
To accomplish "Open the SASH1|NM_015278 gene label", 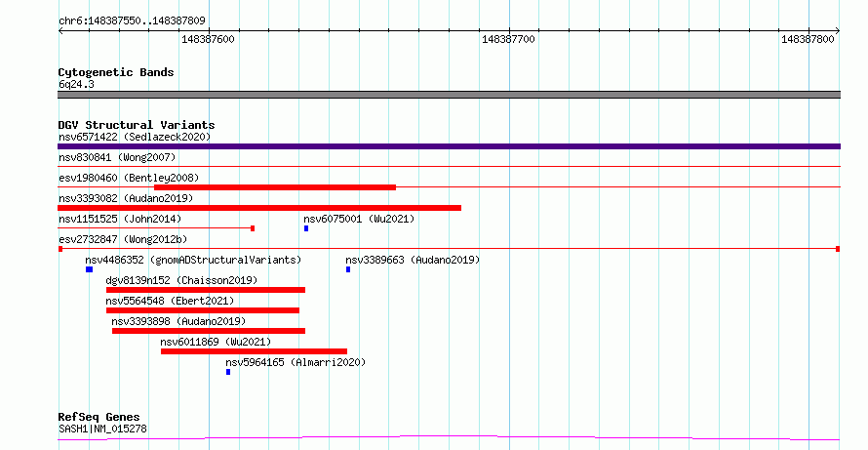I will pos(102,429).
